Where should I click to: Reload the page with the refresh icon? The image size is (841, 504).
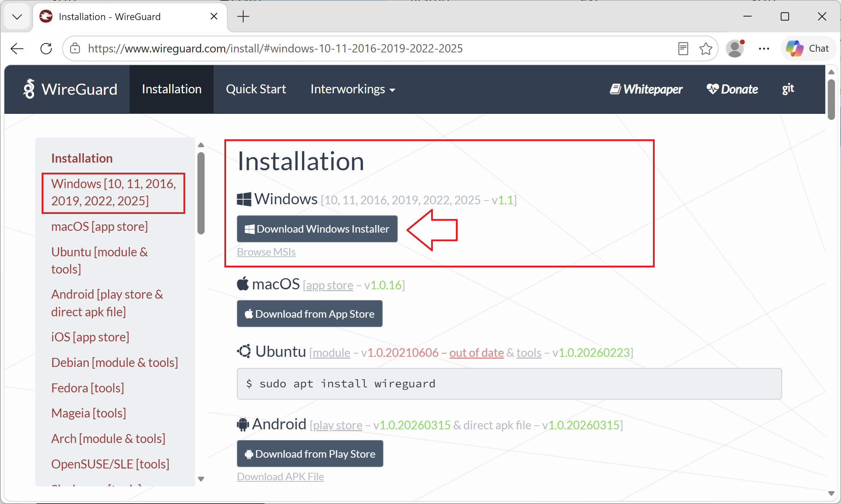click(46, 48)
